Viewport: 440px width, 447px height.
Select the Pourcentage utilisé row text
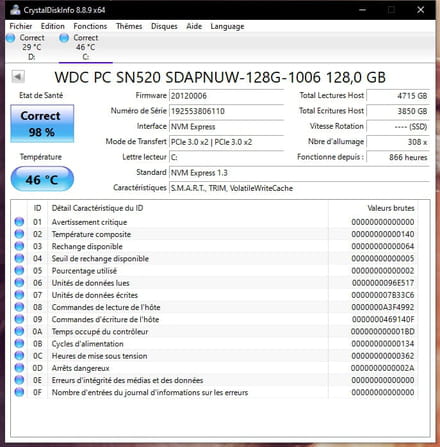coord(84,271)
